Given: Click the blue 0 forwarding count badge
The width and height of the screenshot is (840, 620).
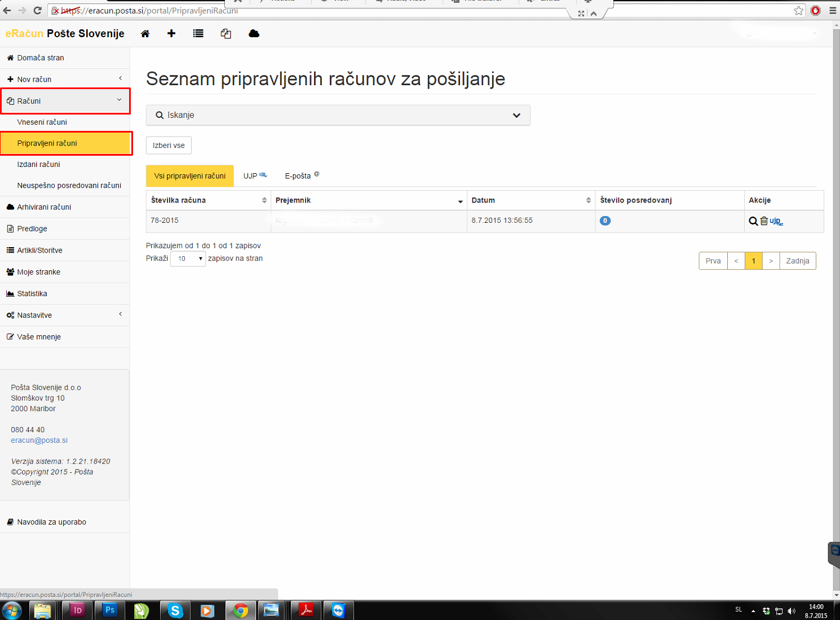Looking at the screenshot, I should [605, 221].
